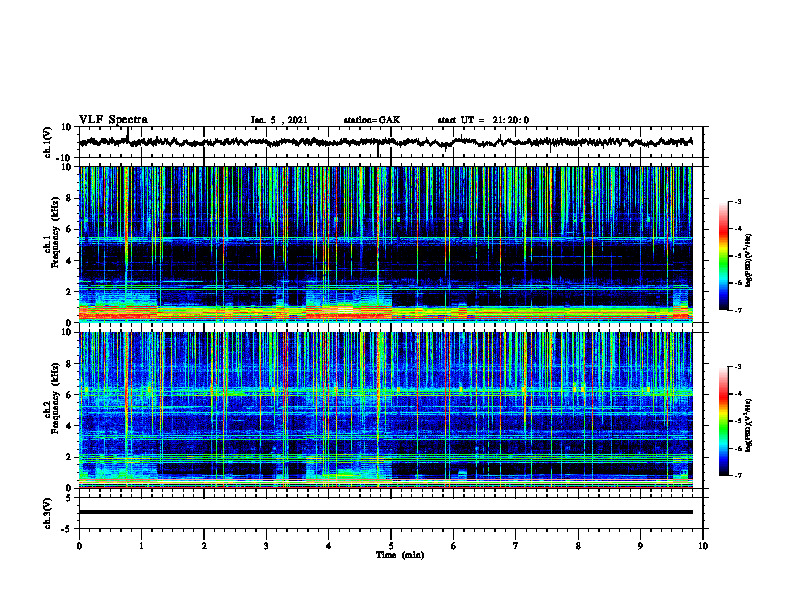The width and height of the screenshot is (792, 612).
Task: Click time axis tick label "7"
Action: tap(516, 546)
